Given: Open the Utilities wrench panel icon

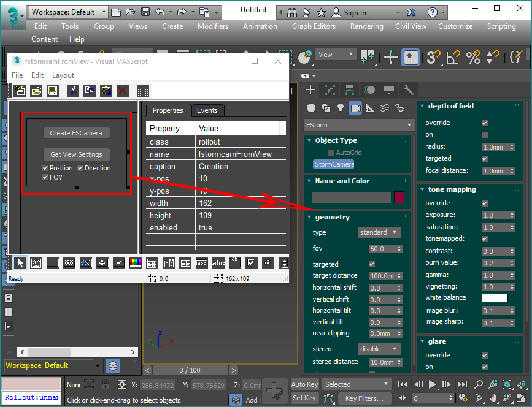Looking at the screenshot, I should pyautogui.click(x=409, y=90).
